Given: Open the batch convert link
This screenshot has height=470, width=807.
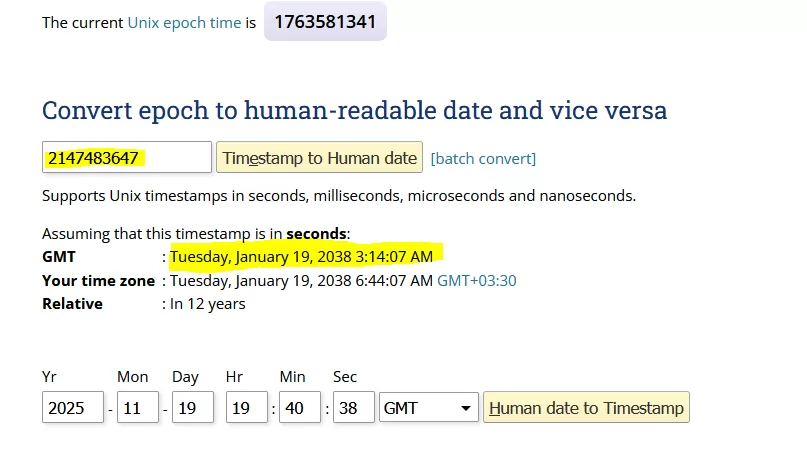Looking at the screenshot, I should [x=483, y=159].
